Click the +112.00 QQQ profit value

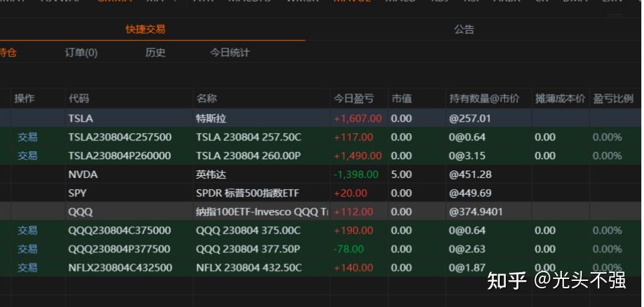353,212
